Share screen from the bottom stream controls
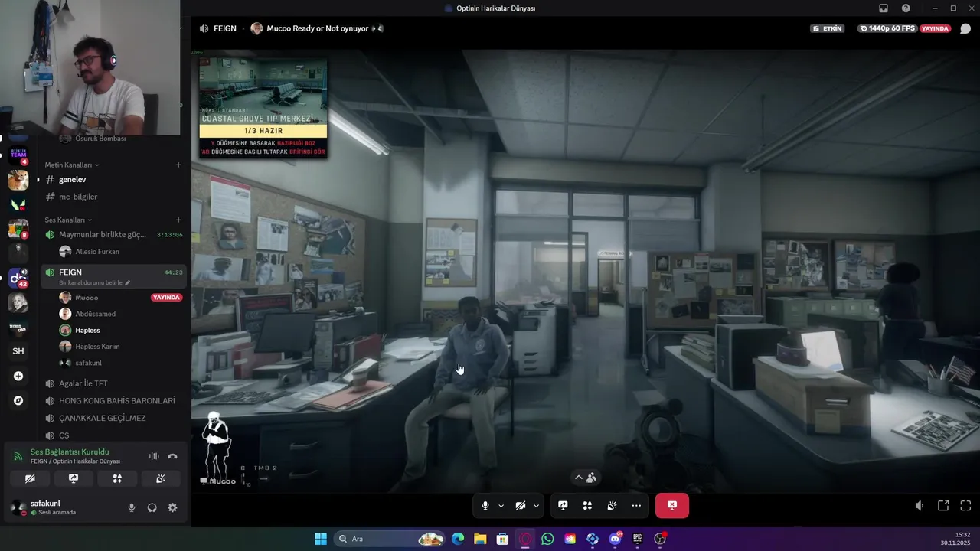The height and width of the screenshot is (551, 980). click(563, 506)
